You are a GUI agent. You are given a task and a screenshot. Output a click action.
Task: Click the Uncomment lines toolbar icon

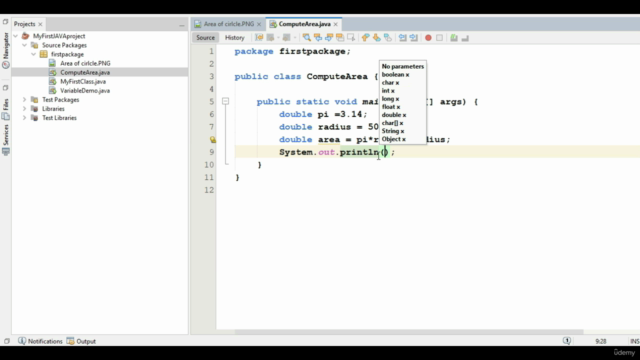point(465,38)
